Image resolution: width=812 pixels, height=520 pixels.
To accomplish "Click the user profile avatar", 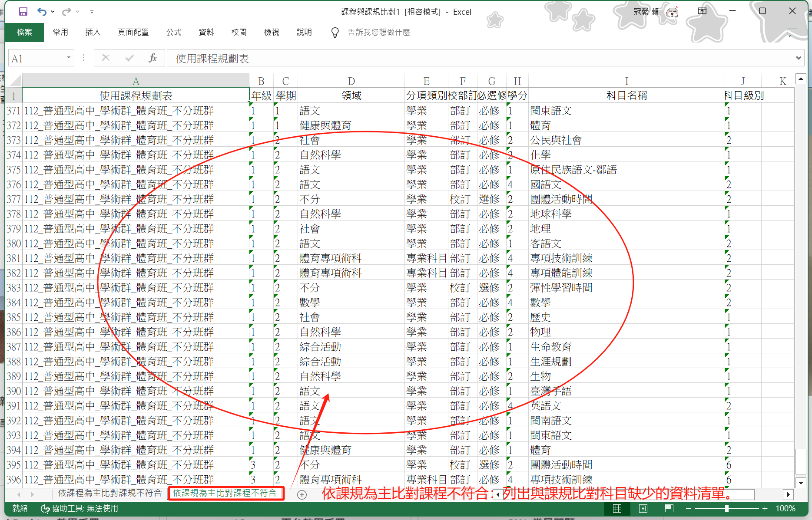I will pyautogui.click(x=672, y=12).
